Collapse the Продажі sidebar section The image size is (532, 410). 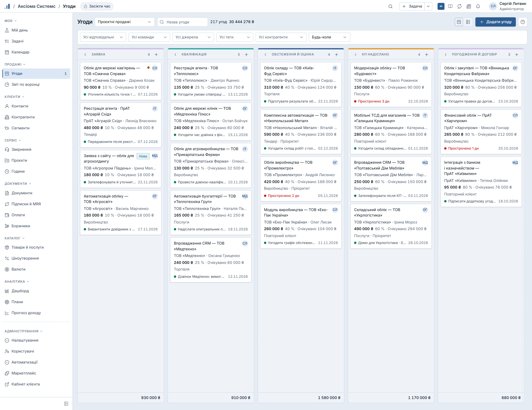[x=15, y=65]
